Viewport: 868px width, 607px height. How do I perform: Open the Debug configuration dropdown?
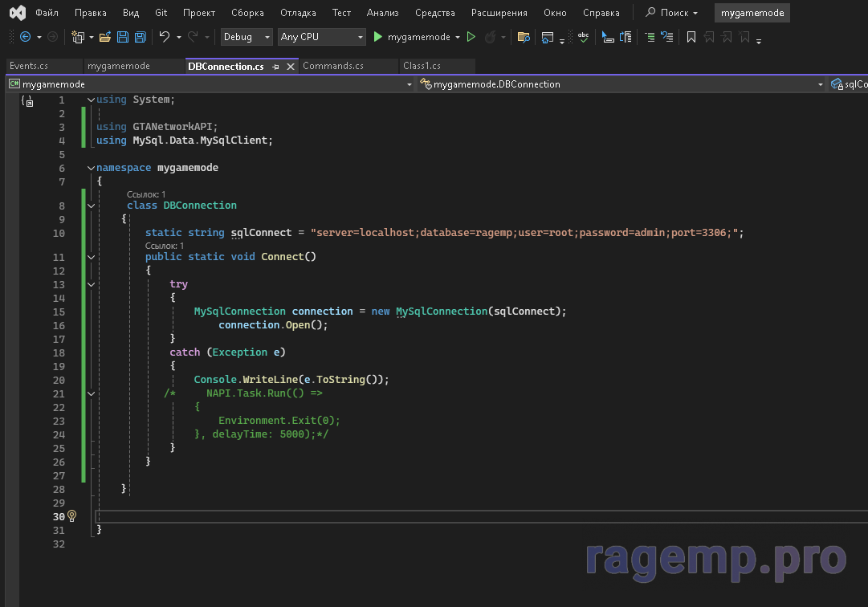[247, 37]
